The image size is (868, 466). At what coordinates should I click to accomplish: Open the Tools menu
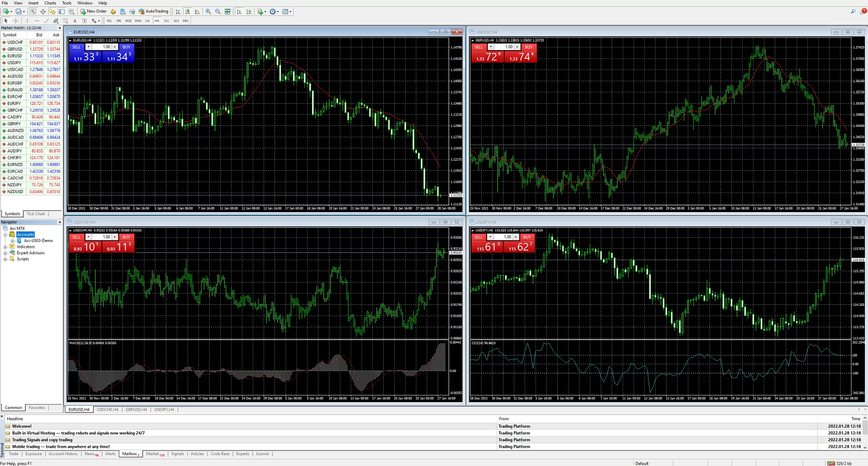[x=67, y=3]
